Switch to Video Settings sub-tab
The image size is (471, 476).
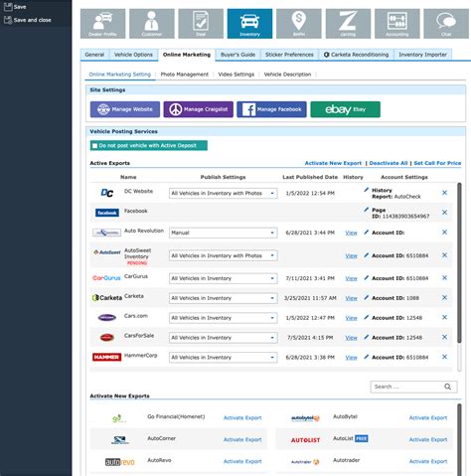(236, 75)
